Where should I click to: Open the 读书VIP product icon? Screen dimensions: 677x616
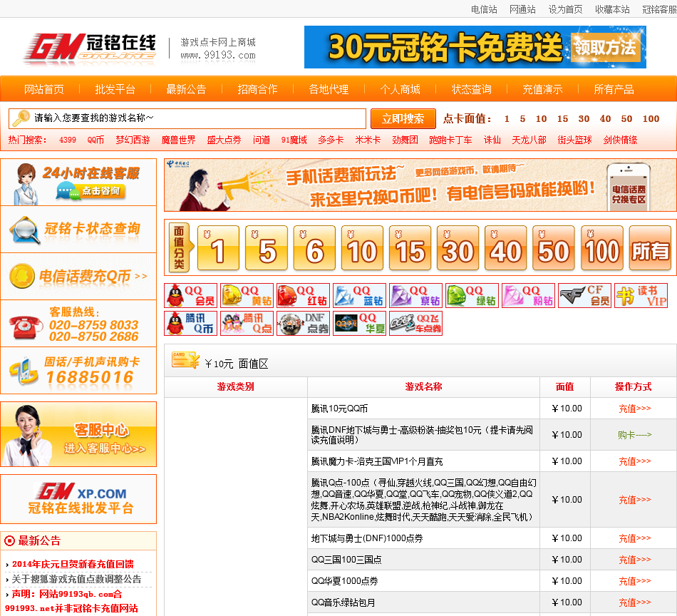[x=641, y=295]
